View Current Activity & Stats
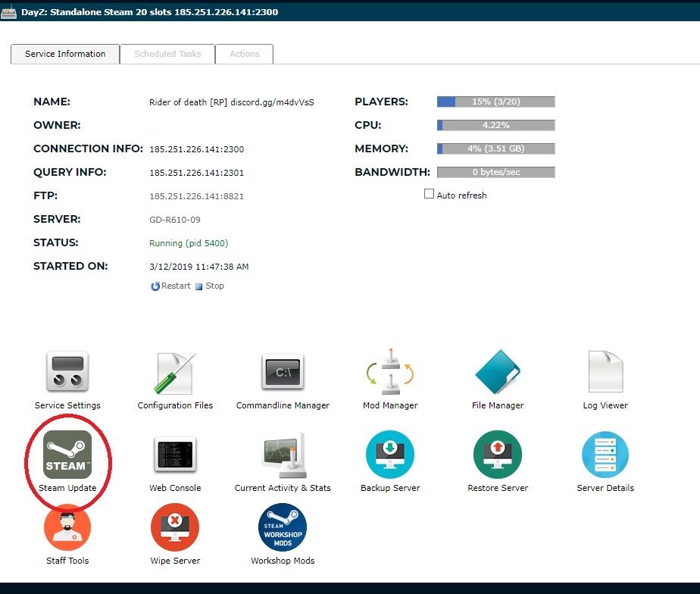 click(283, 455)
